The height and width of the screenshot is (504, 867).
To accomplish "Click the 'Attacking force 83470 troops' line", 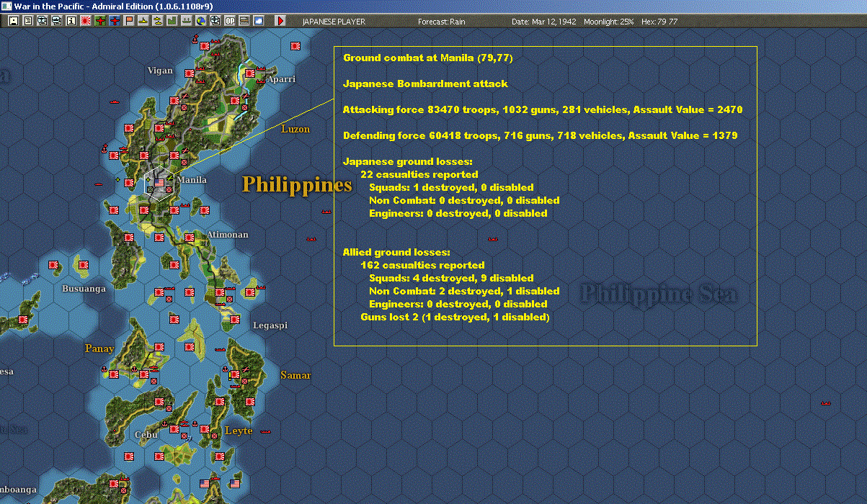I will pyautogui.click(x=543, y=109).
